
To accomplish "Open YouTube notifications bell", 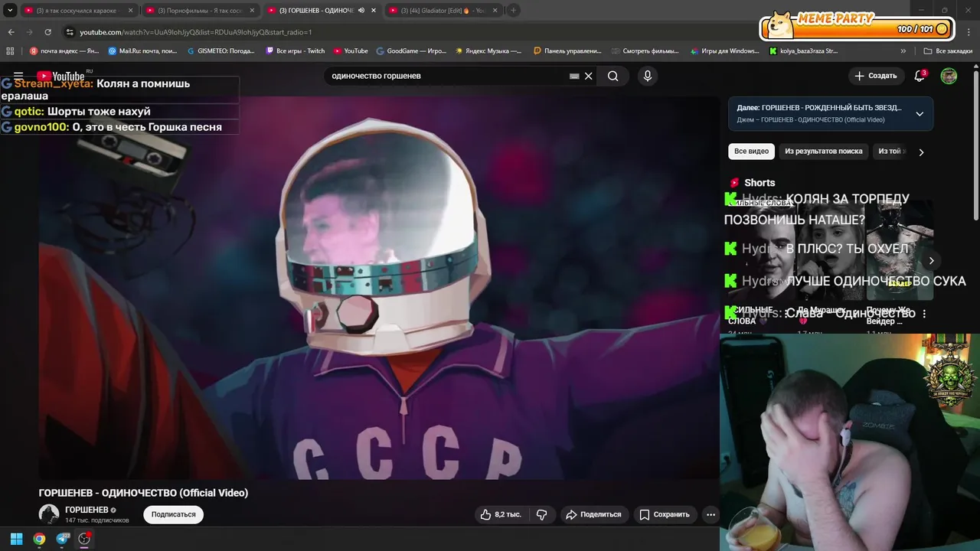I will click(x=920, y=76).
